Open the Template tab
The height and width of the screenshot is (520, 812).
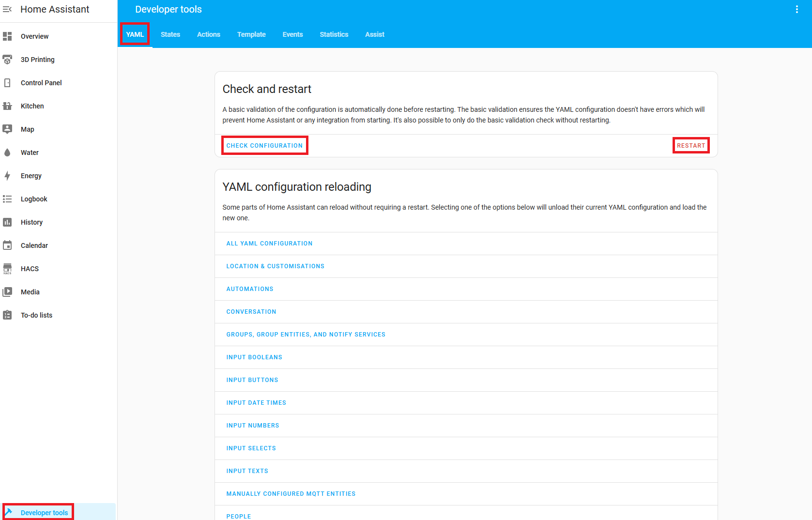tap(251, 34)
